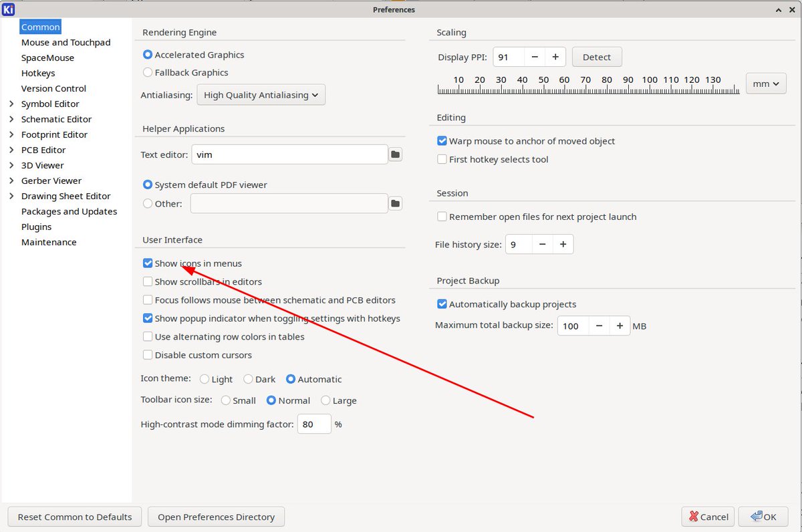This screenshot has width=802, height=532.
Task: Click the File history size field
Action: point(519,245)
